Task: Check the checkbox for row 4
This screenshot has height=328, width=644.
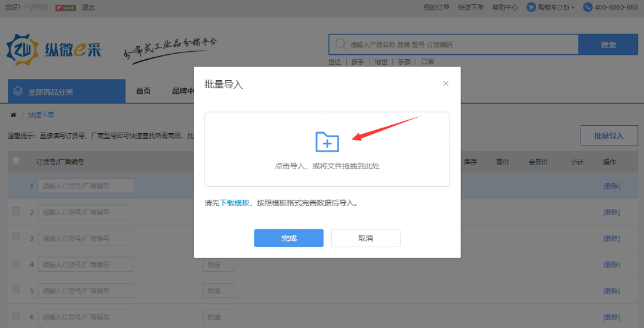Action: pos(16,263)
